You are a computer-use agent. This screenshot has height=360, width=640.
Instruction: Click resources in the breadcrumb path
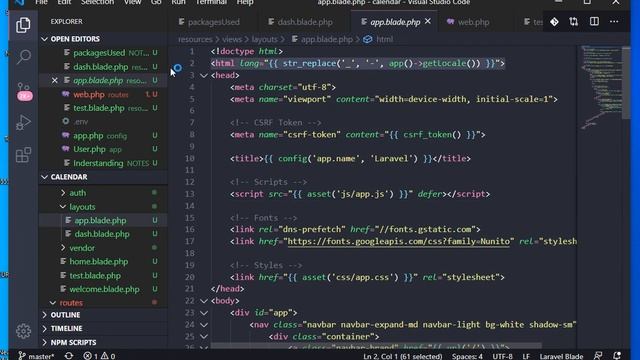click(x=195, y=39)
